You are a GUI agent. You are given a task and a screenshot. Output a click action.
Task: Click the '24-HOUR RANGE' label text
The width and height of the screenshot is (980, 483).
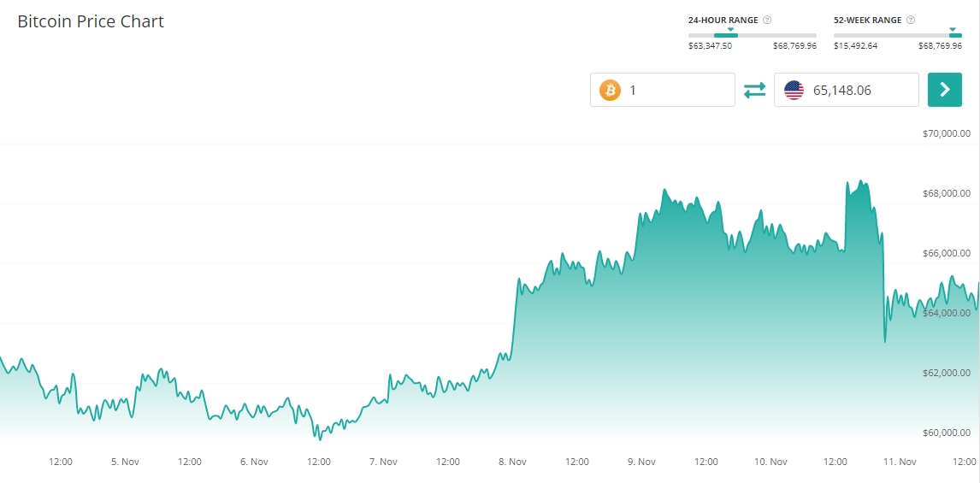[723, 20]
